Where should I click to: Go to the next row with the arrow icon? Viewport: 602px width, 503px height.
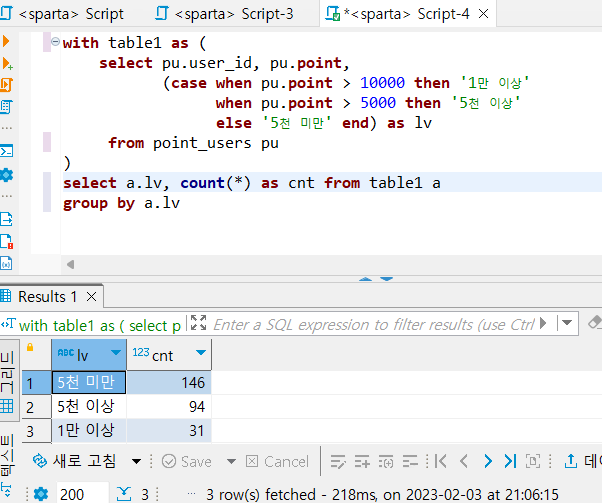point(488,461)
